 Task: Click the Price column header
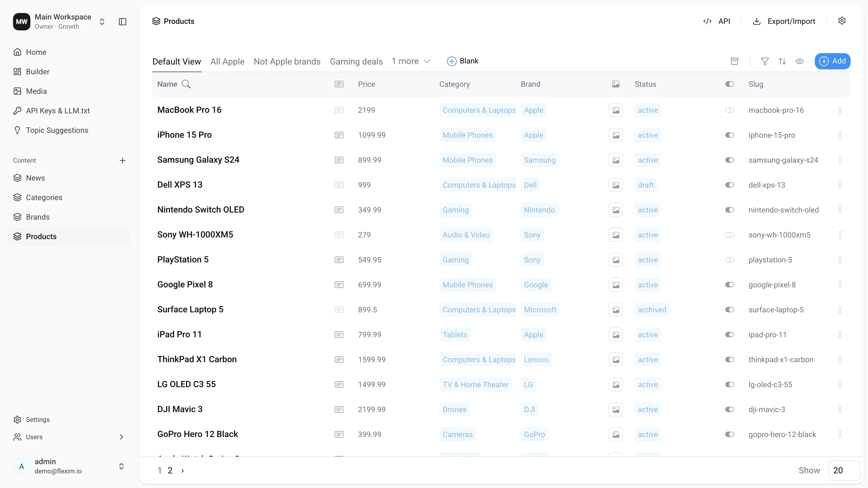click(x=366, y=84)
